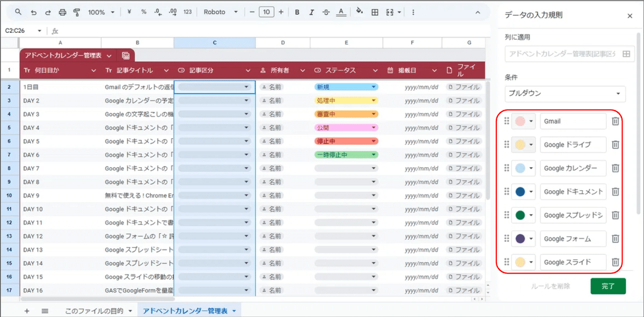Open the name box C2:C26 dropdown
Screen dimensions: 644x317
tap(40, 31)
